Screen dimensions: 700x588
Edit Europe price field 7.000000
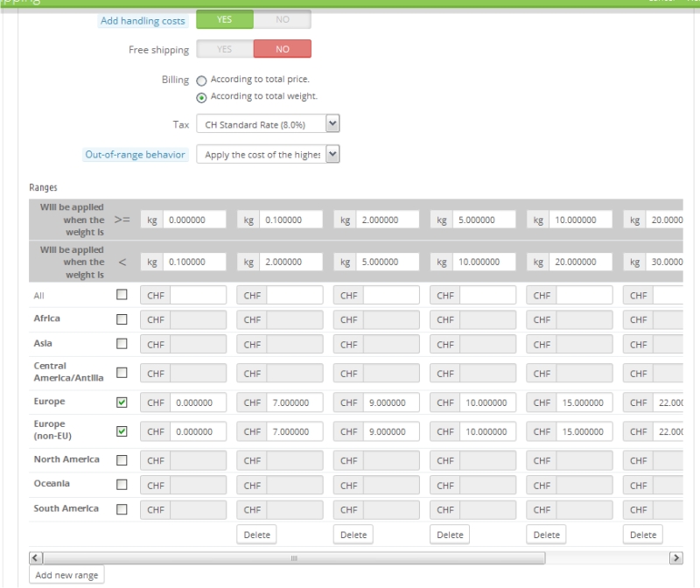pyautogui.click(x=295, y=402)
